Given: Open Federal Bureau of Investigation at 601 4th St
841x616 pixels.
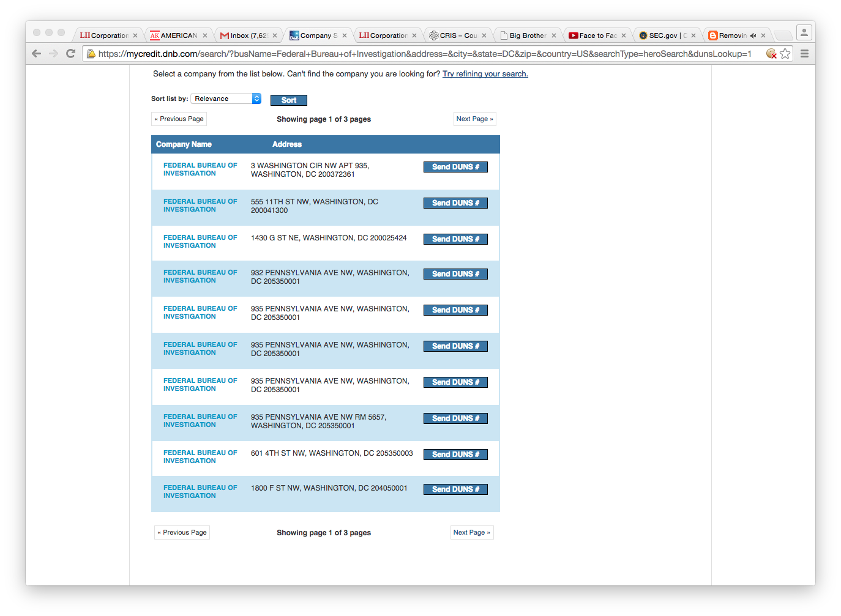Looking at the screenshot, I should click(200, 457).
